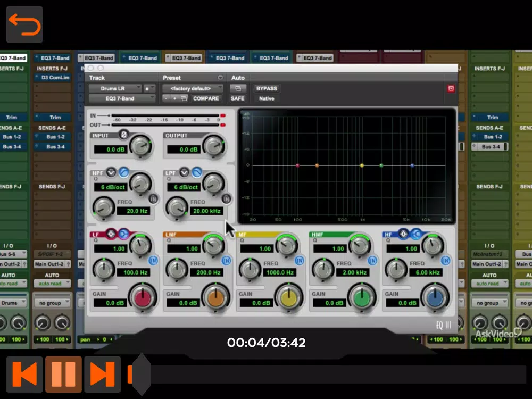Click LPF FREQ 20.00 kHz field
Image resolution: width=532 pixels, height=399 pixels.
point(207,211)
